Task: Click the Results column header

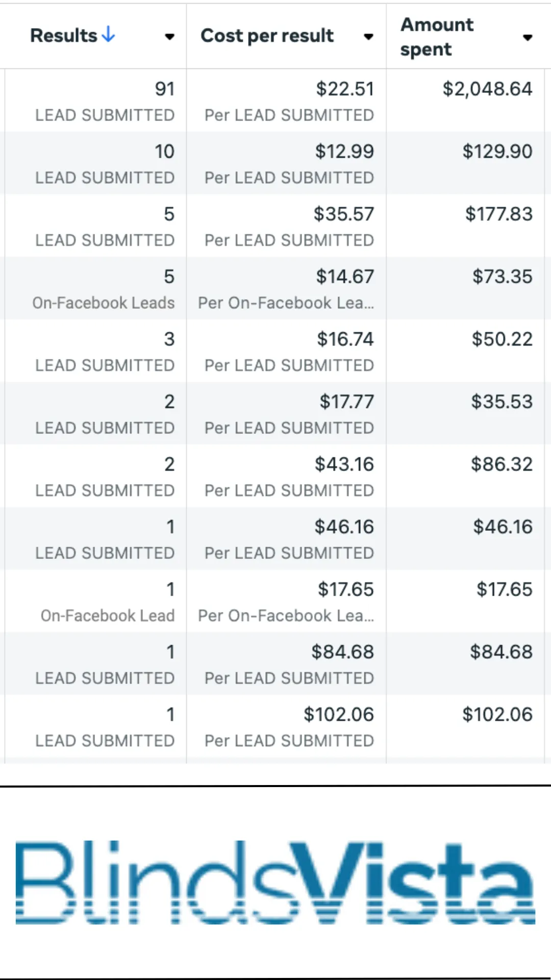Action: click(64, 36)
